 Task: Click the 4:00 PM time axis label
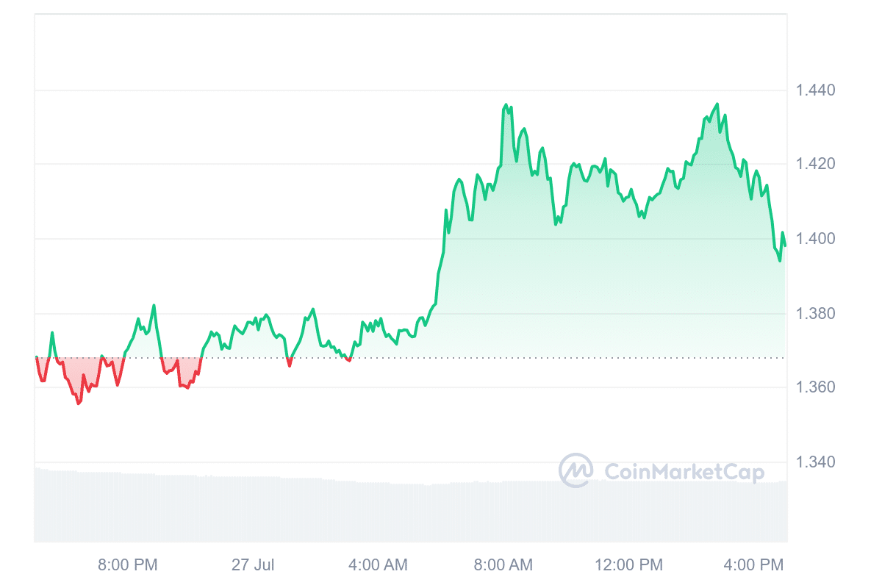[x=754, y=565]
